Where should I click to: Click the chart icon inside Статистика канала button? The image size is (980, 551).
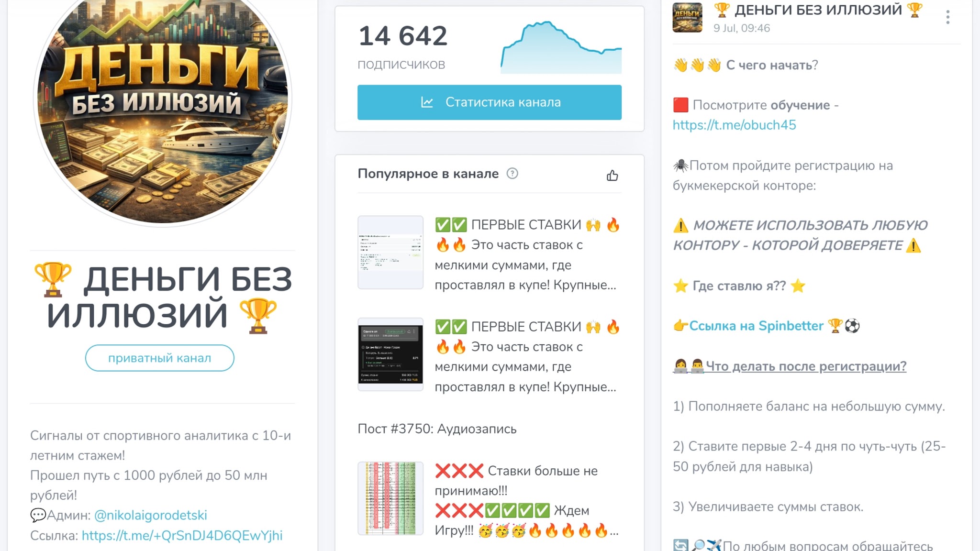[x=427, y=102]
